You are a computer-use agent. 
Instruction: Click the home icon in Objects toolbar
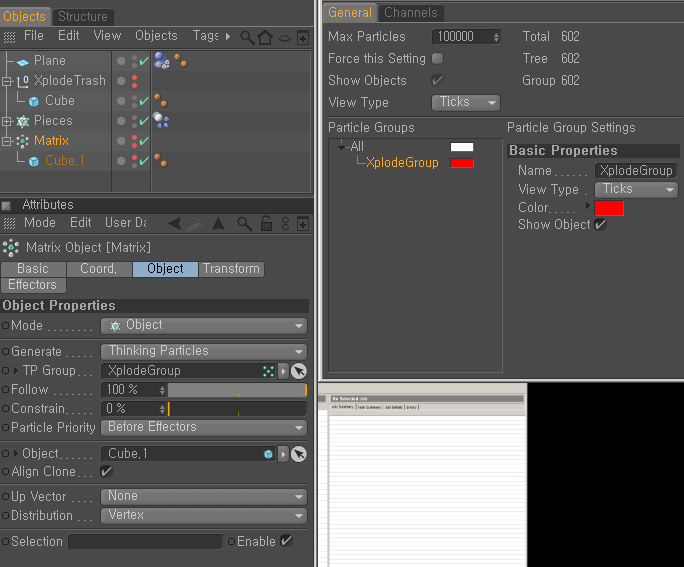click(x=265, y=38)
